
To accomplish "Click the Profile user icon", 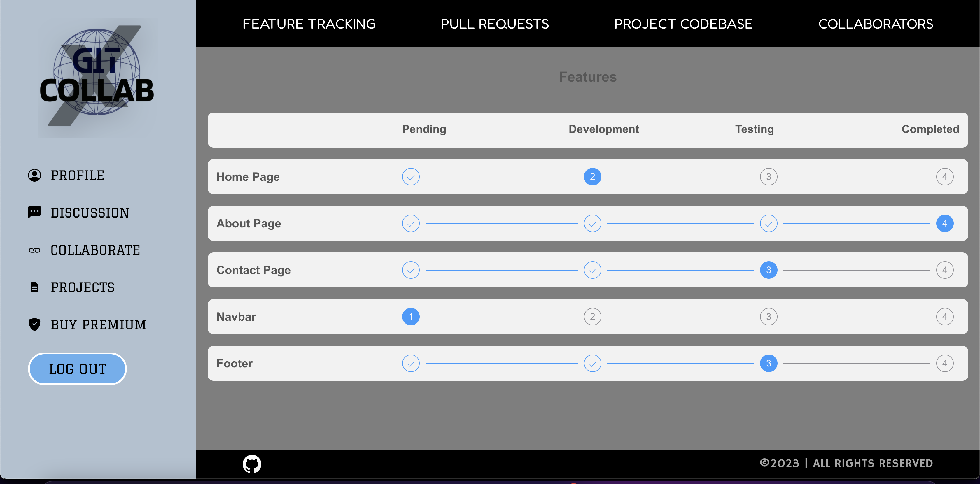I will [35, 175].
